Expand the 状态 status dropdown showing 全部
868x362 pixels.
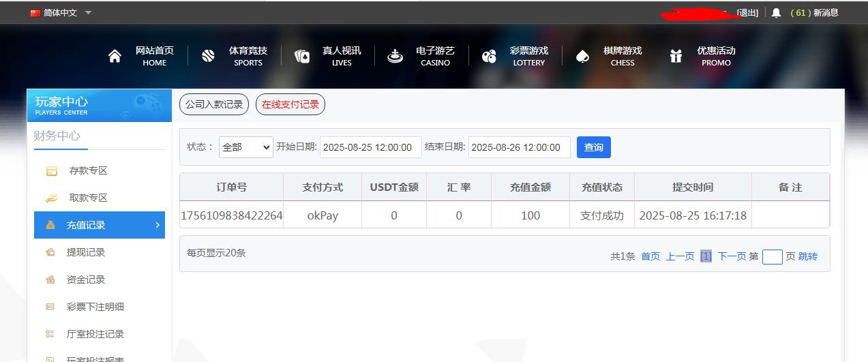[245, 147]
